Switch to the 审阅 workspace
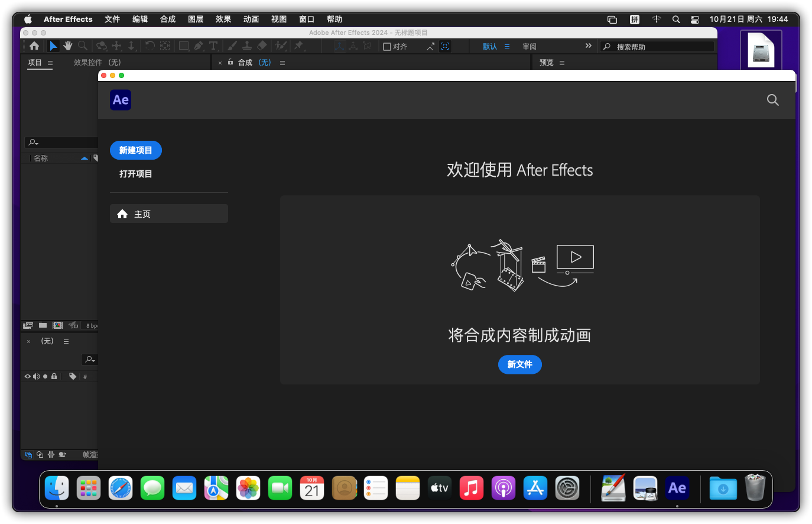This screenshot has height=524, width=812. [x=530, y=46]
